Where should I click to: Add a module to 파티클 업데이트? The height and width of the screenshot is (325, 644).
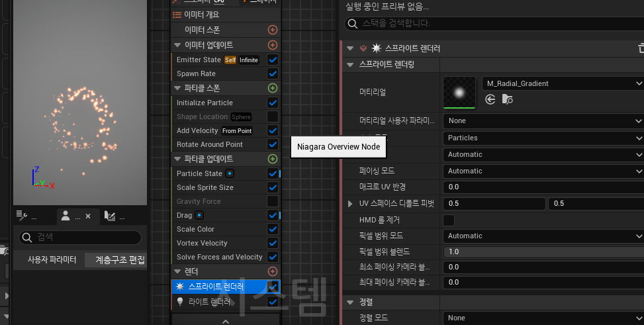[272, 159]
